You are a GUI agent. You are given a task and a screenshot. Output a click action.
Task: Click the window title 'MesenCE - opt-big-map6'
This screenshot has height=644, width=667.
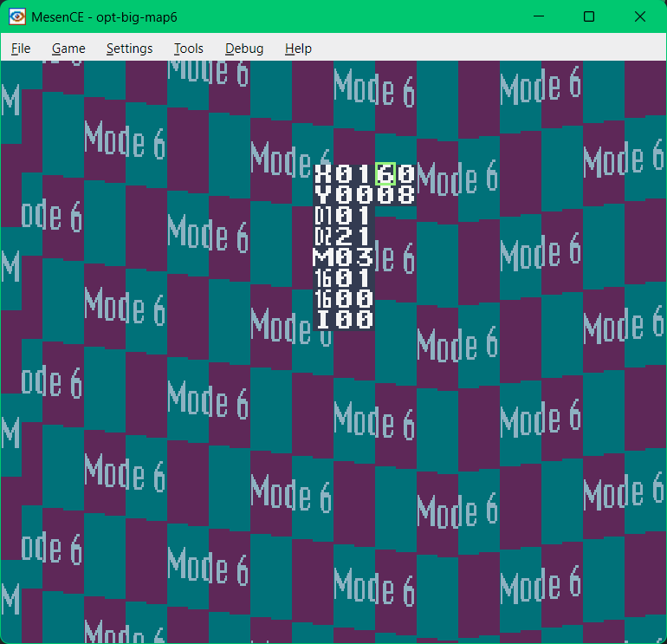(x=104, y=17)
